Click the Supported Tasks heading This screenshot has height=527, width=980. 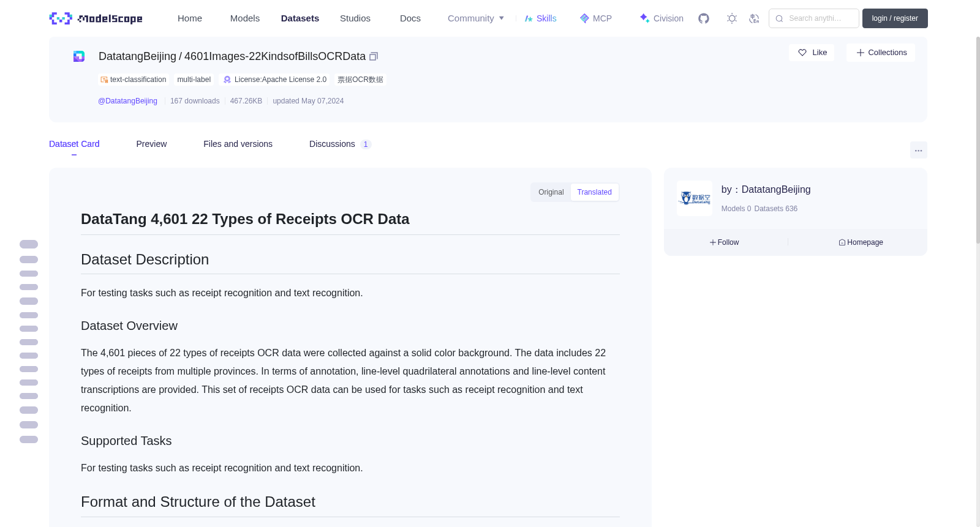[126, 441]
